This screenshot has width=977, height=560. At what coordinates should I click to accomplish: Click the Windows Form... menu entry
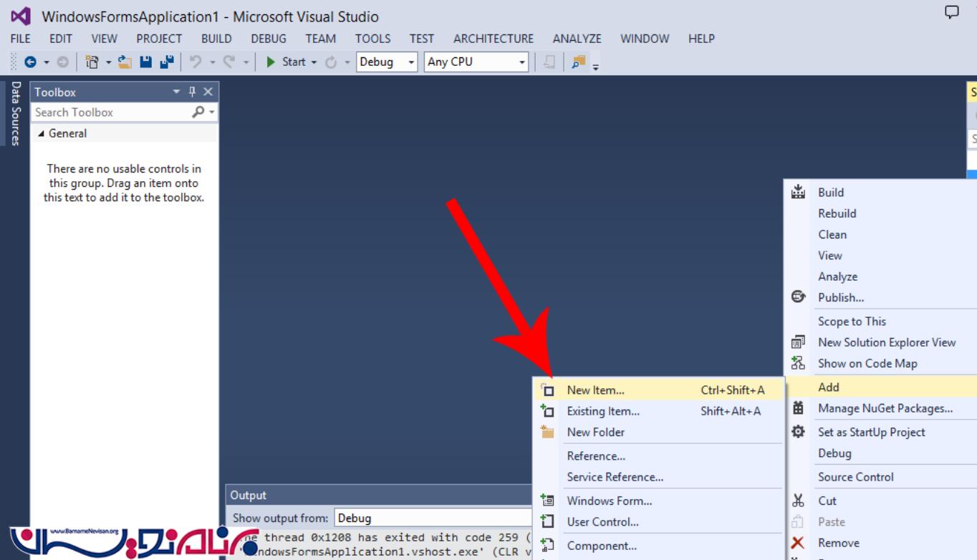(609, 501)
